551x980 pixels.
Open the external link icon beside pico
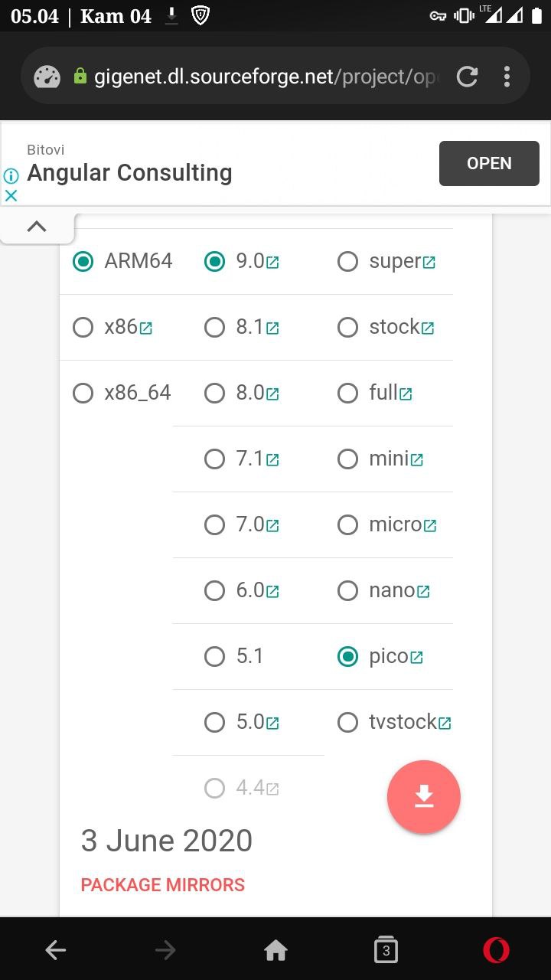tap(417, 658)
